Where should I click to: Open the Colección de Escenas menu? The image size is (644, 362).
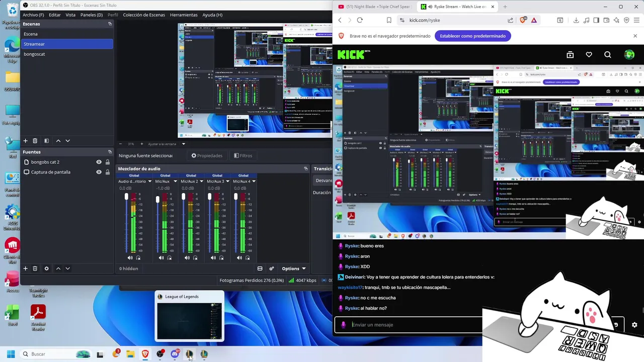click(144, 15)
